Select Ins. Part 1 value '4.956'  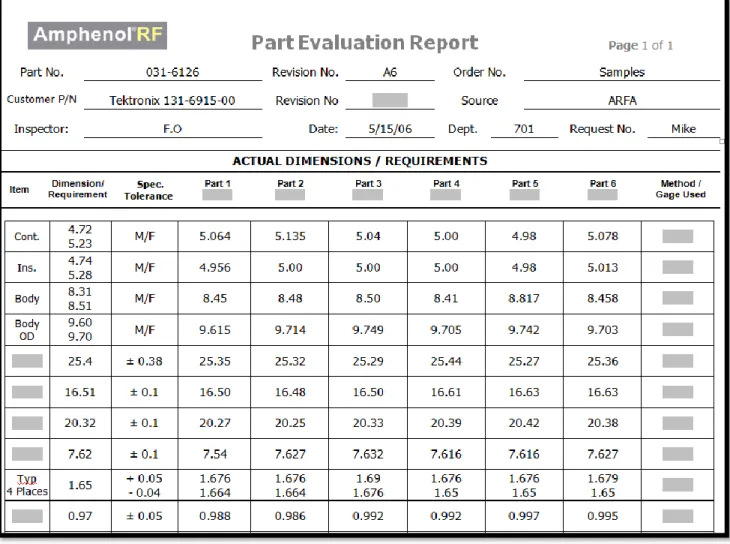[x=215, y=267]
